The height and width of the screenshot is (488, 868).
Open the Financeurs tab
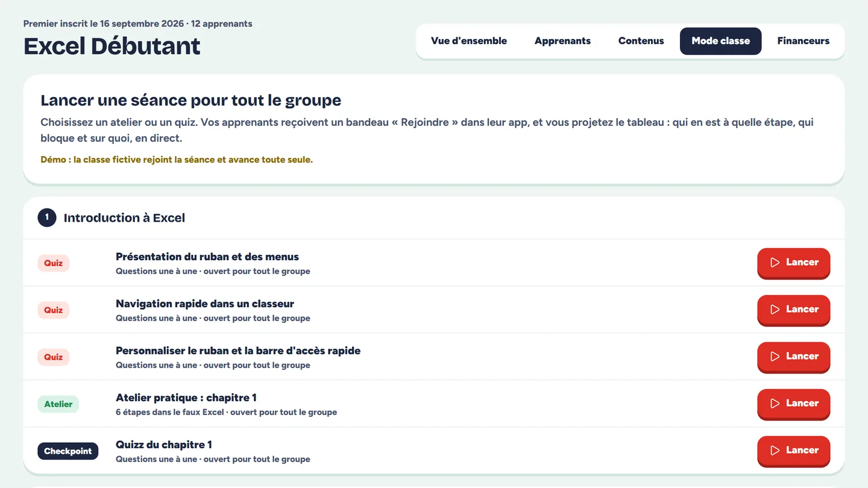coord(803,41)
